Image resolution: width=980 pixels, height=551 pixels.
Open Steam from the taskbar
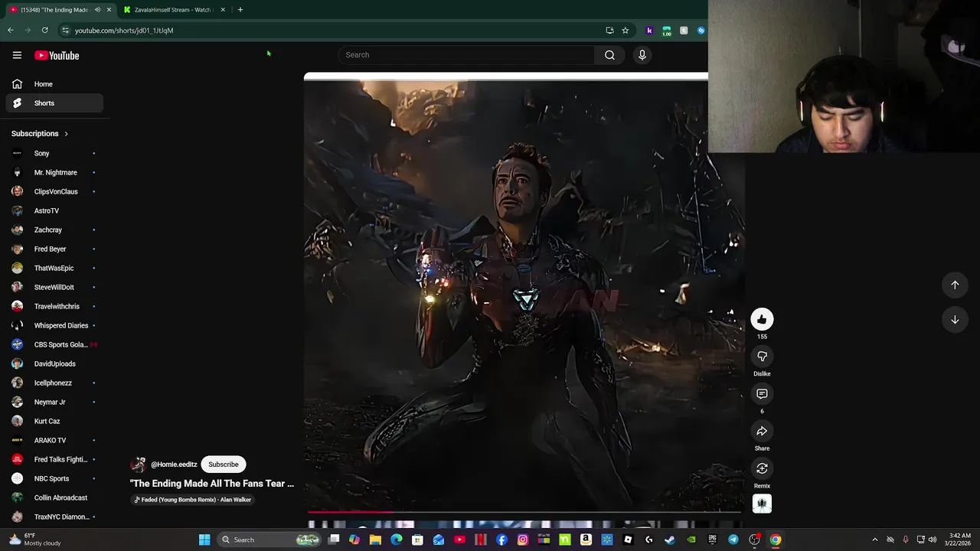click(670, 540)
